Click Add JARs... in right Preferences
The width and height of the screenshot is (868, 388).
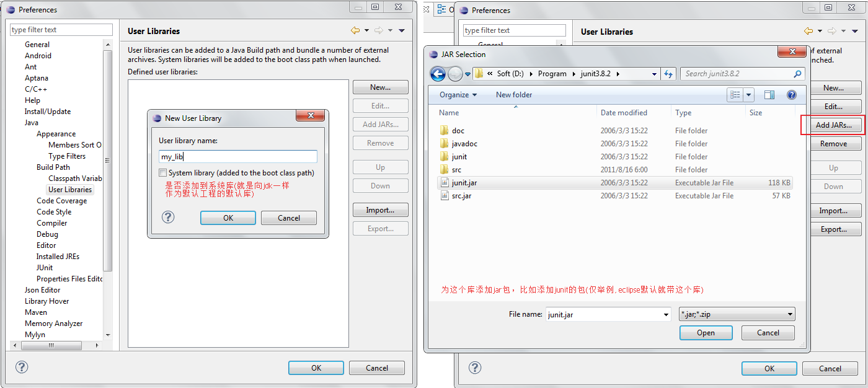(834, 125)
